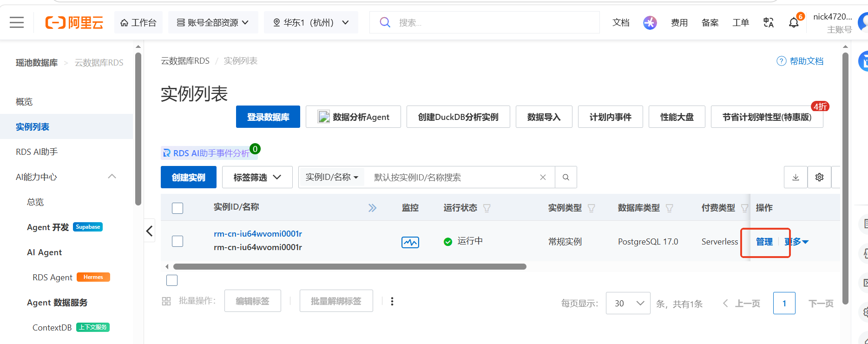The height and width of the screenshot is (344, 868).
Task: Expand the instance ID column arrows
Action: 372,208
